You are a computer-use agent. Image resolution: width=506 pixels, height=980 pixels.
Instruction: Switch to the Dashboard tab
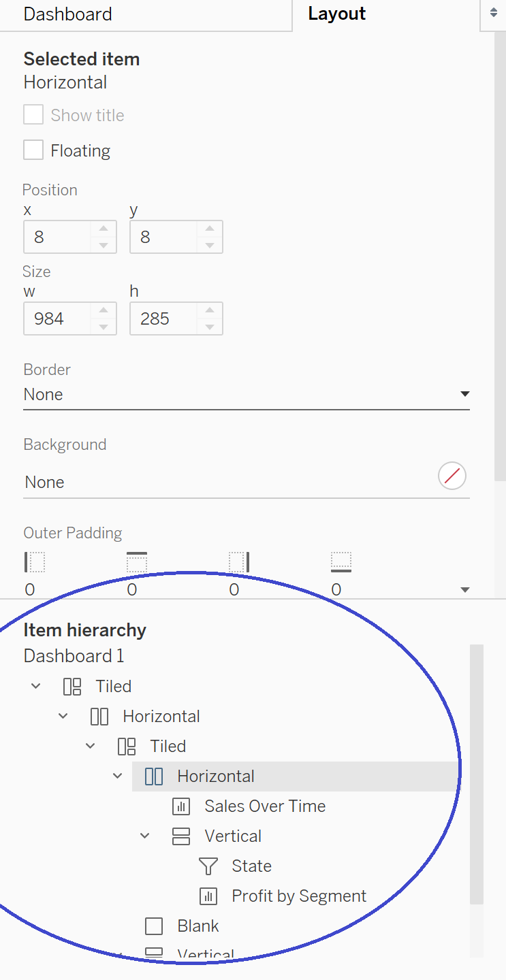[x=68, y=14]
